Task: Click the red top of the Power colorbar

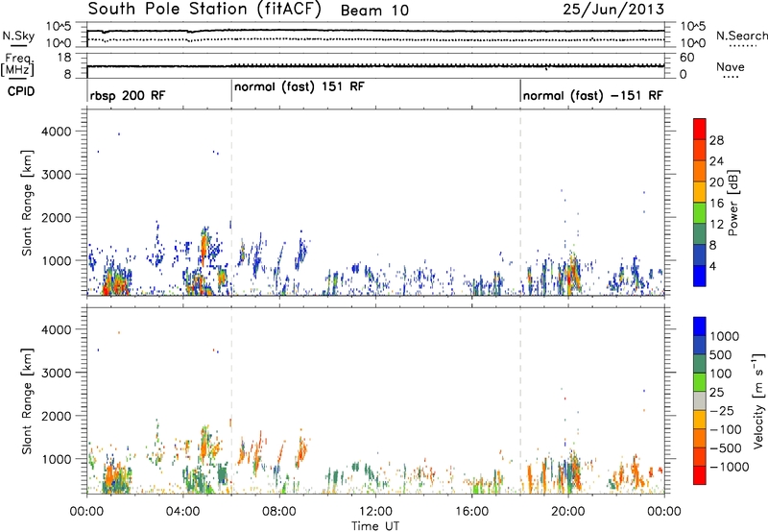Action: pyautogui.click(x=700, y=129)
